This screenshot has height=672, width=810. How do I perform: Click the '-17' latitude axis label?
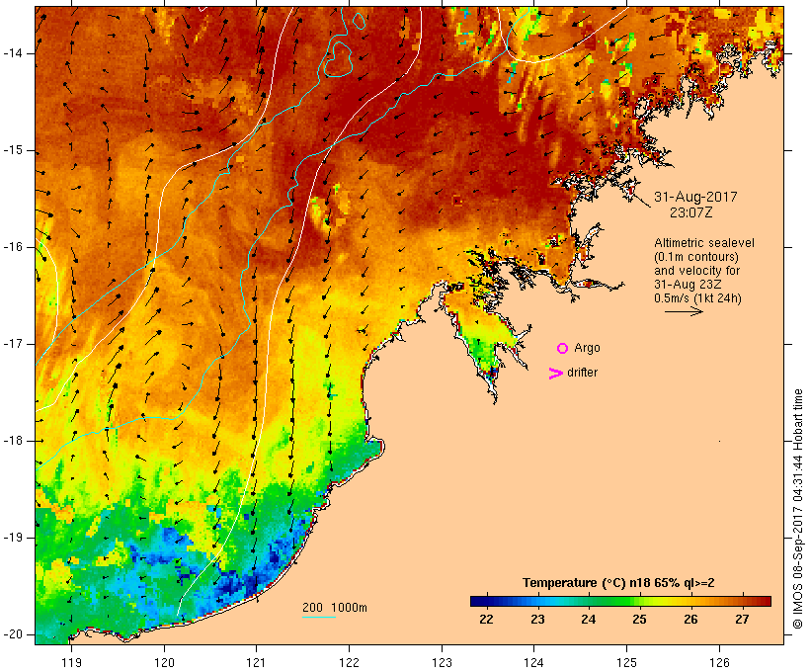tap(13, 344)
